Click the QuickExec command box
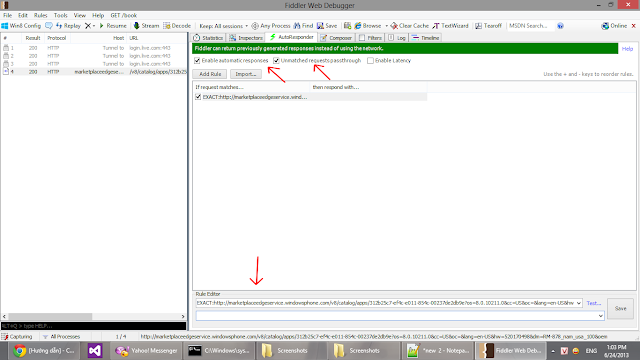This screenshot has height=360, width=640. 93,326
